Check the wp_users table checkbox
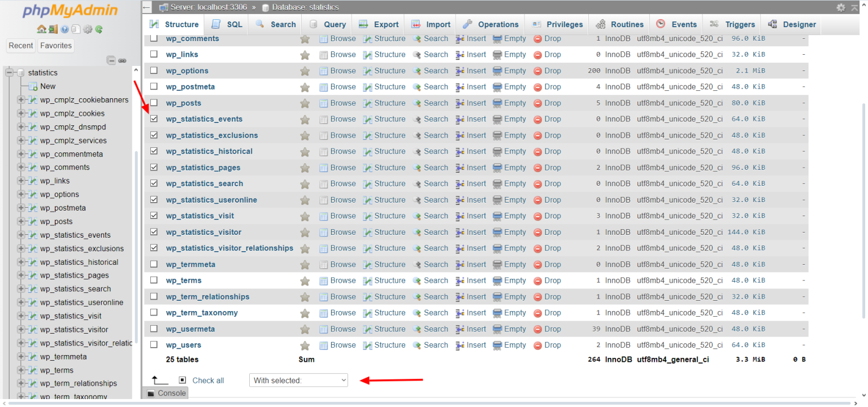This screenshot has height=407, width=868. 154,345
